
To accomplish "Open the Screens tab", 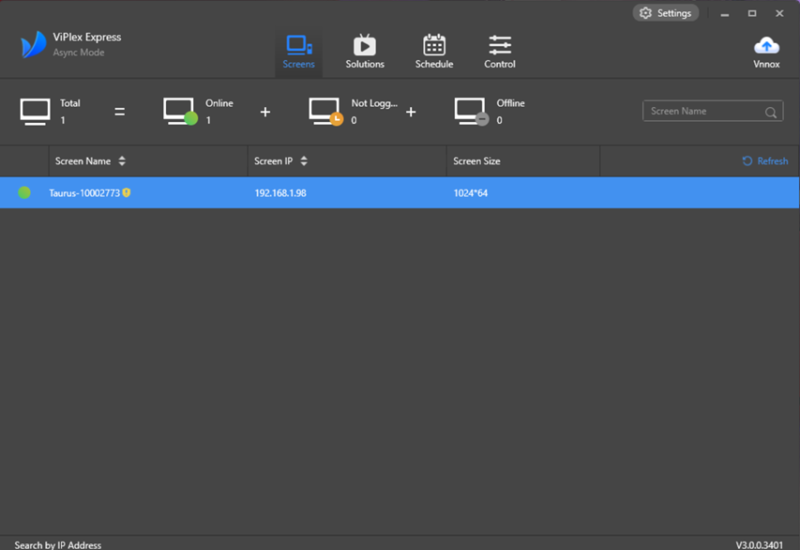I will 298,52.
